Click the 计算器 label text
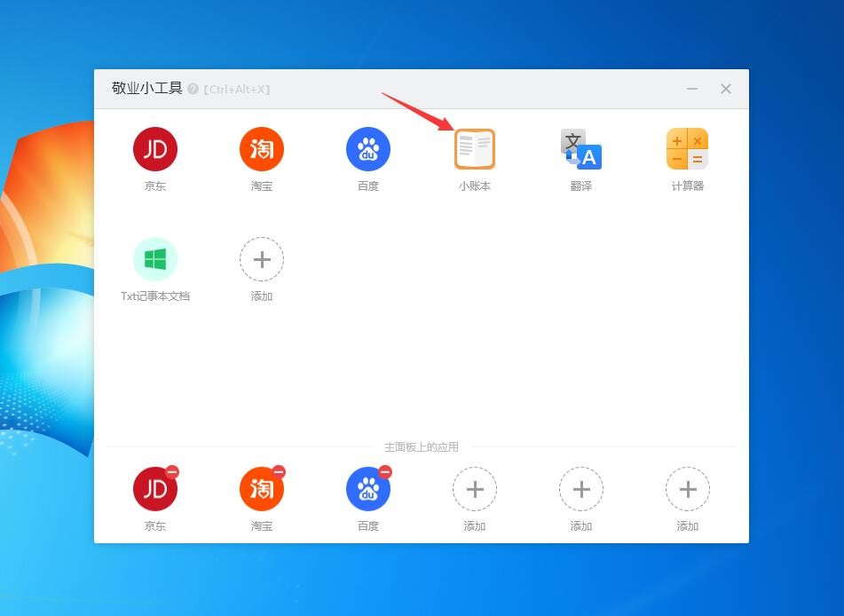844x616 pixels. click(x=688, y=186)
